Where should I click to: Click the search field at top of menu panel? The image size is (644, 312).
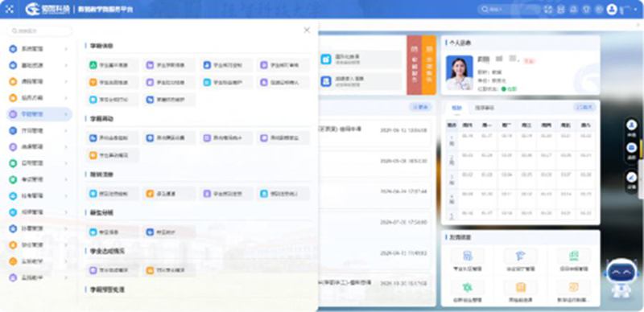[x=39, y=31]
